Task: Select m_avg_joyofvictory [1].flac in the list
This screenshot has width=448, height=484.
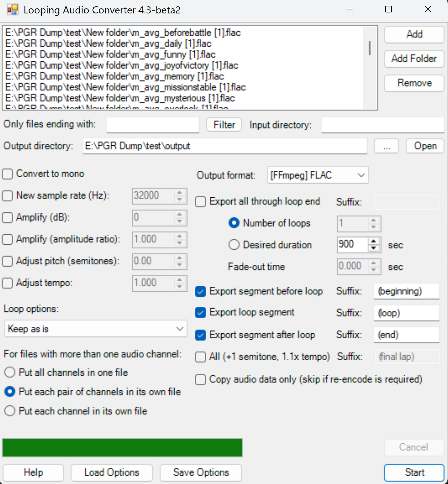Action: 122,65
